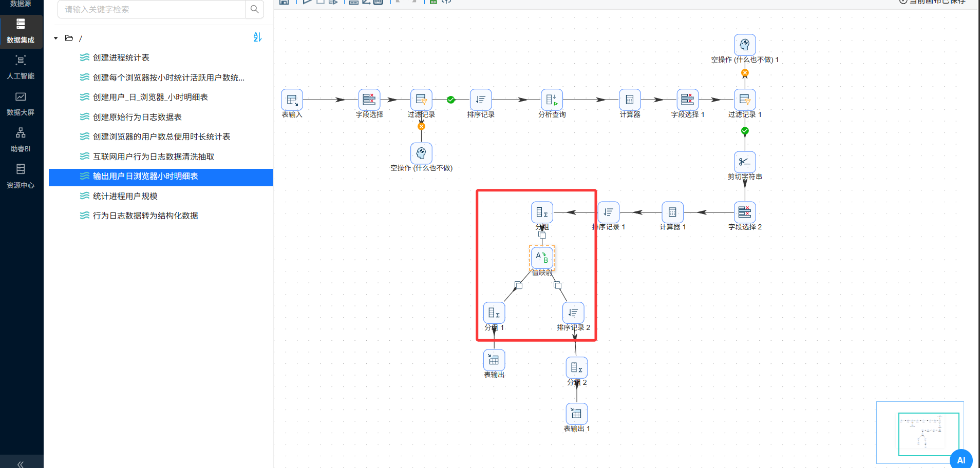Select the 过滤记录 node
This screenshot has width=980, height=468.
tap(421, 100)
